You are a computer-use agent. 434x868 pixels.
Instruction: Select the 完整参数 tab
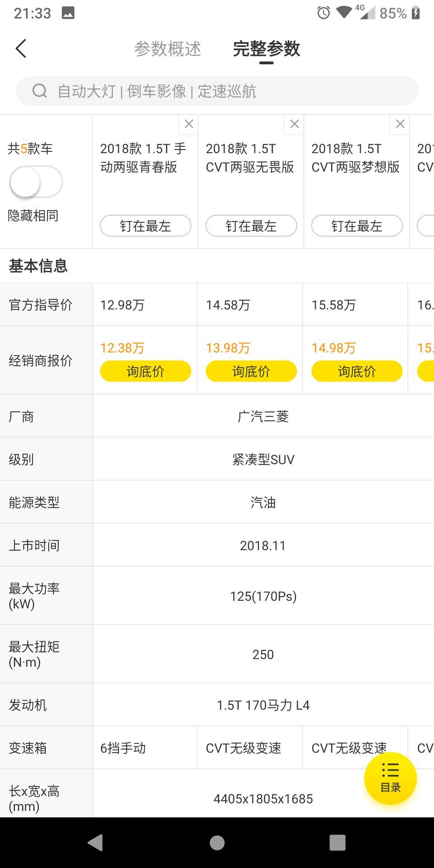(266, 49)
